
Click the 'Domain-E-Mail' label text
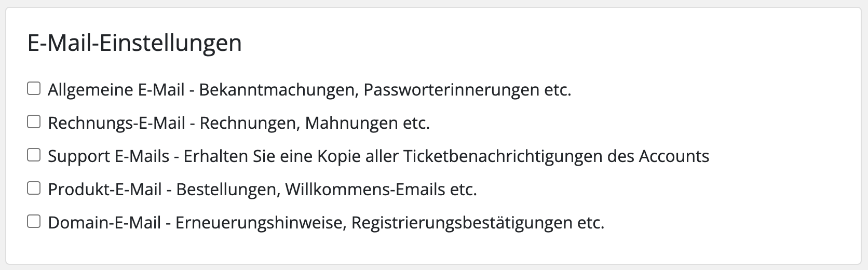104,223
